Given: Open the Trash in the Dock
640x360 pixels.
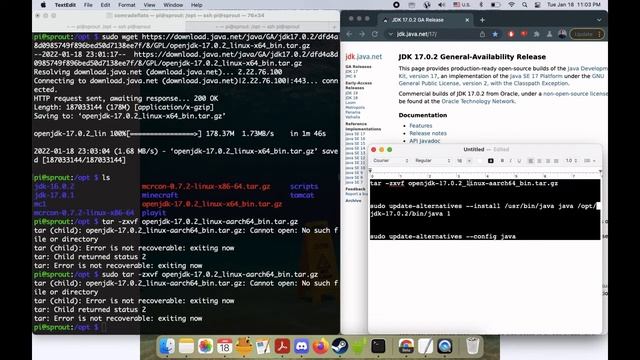Looking at the screenshot, I should [473, 346].
